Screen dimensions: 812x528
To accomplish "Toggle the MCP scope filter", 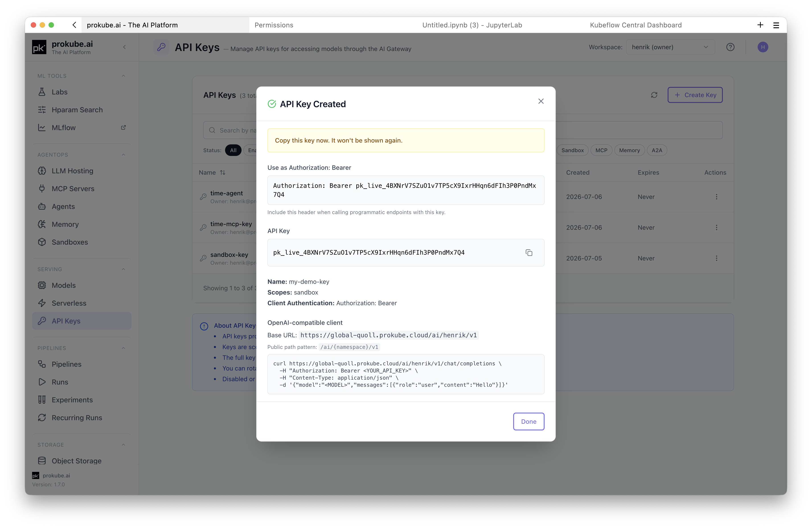I will 601,150.
